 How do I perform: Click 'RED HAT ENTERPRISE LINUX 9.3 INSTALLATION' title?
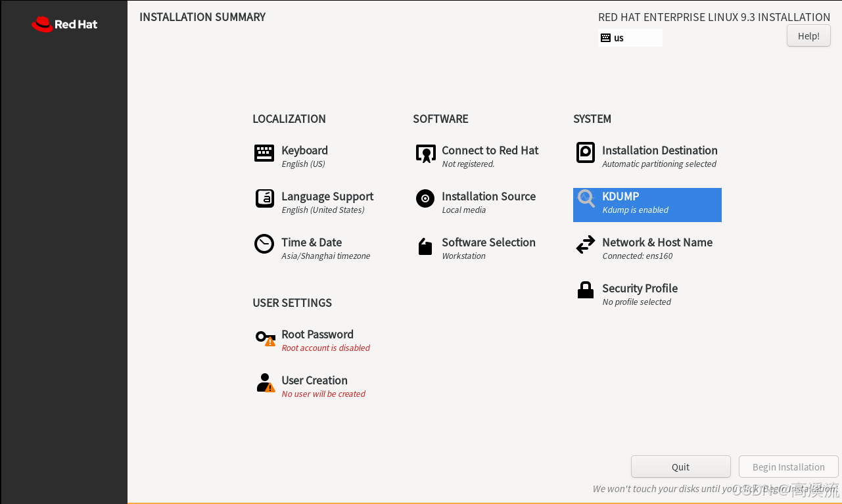tap(714, 18)
